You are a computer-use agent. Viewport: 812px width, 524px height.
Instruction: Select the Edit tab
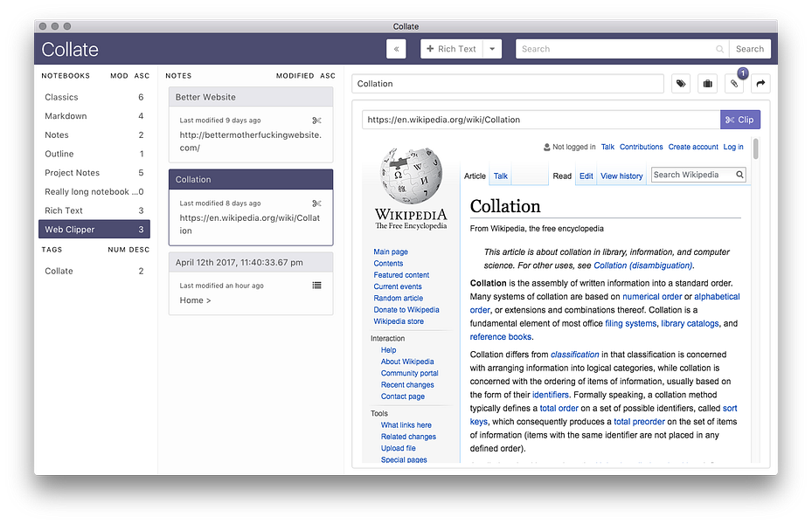(586, 176)
